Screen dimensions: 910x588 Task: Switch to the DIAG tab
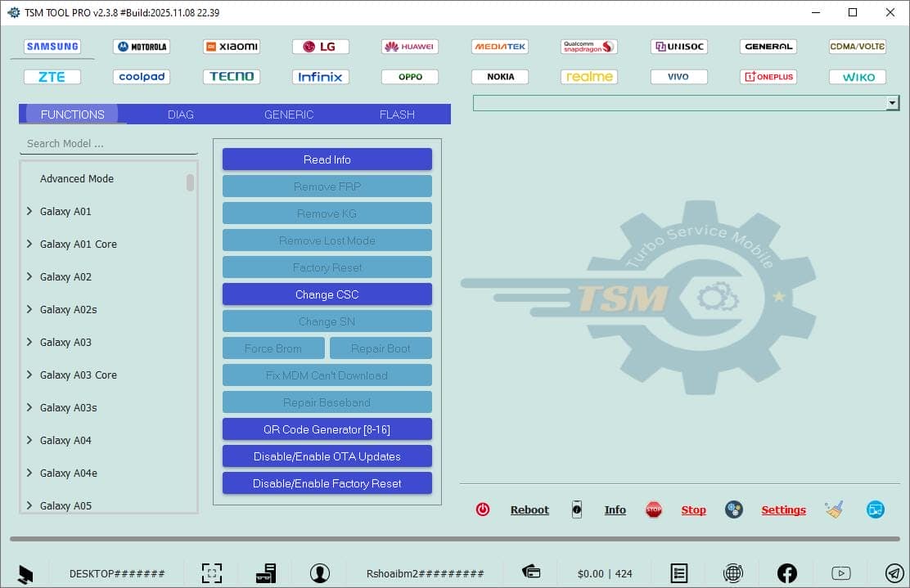[x=180, y=114]
